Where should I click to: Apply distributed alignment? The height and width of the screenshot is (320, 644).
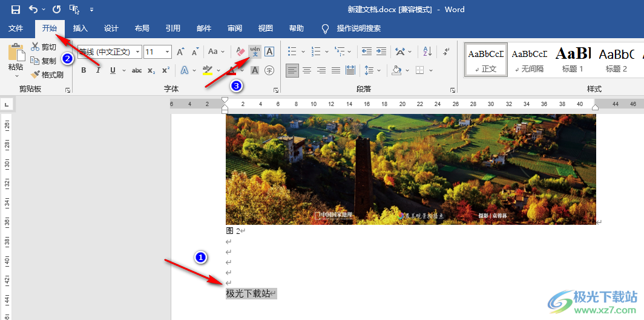(x=350, y=70)
